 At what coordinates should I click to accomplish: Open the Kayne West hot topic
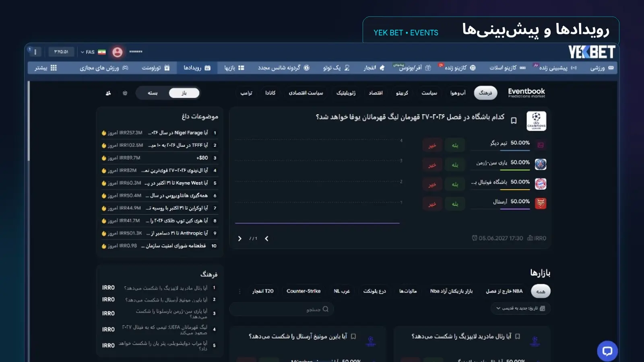tap(159, 183)
